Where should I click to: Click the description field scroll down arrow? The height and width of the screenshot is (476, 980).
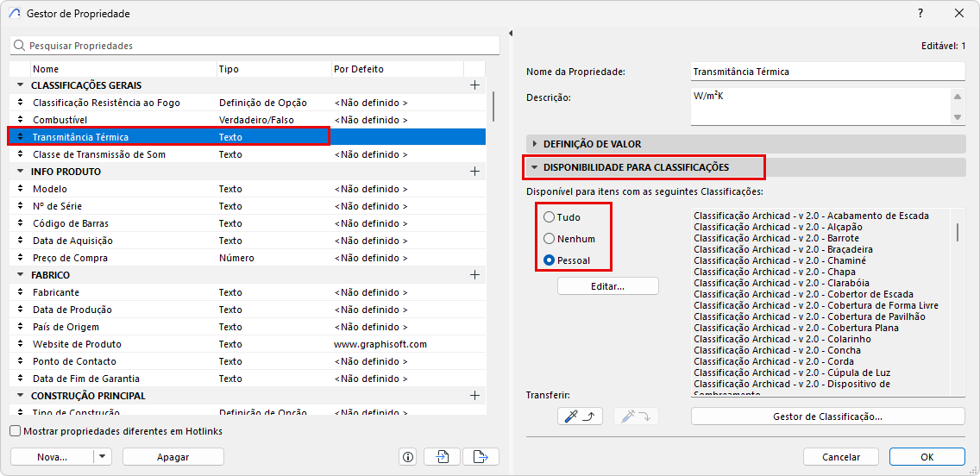(957, 117)
